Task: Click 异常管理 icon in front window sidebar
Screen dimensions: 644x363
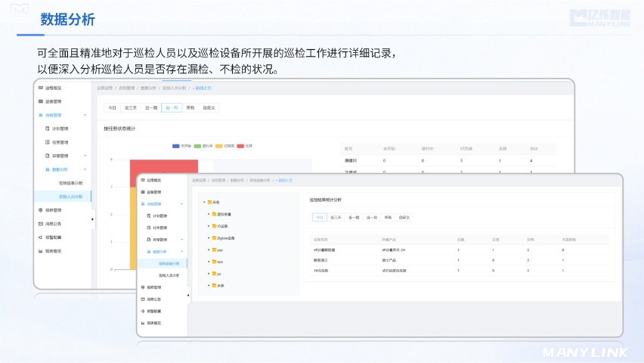Action: coord(149,239)
